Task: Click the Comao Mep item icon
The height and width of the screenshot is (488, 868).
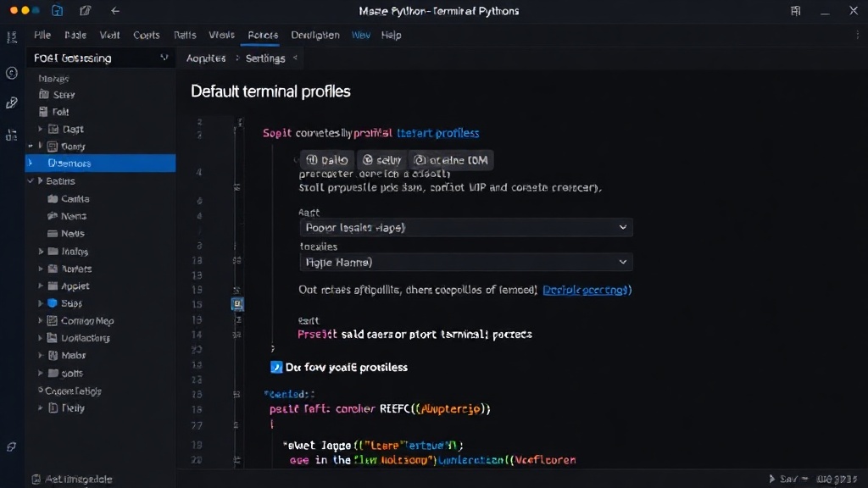Action: coord(53,321)
